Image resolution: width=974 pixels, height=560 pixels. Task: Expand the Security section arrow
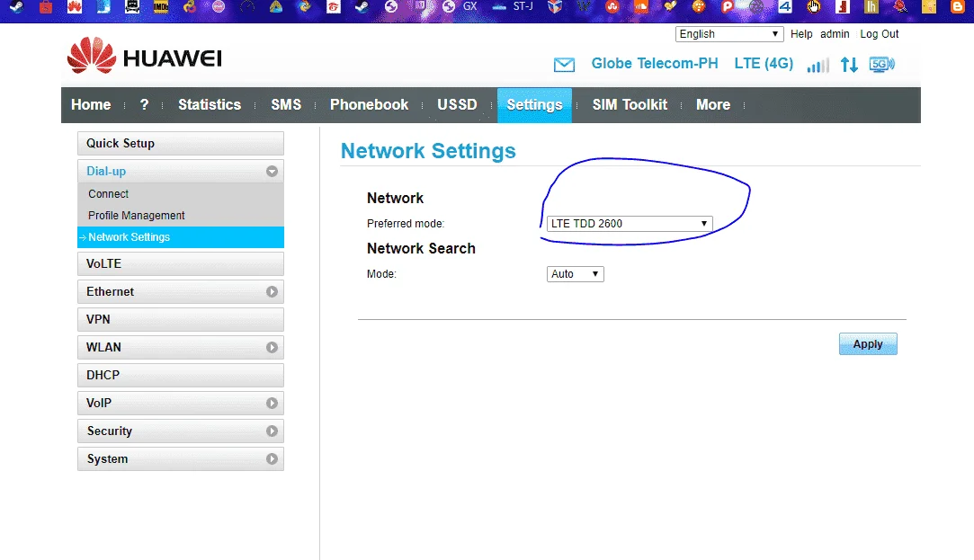(x=272, y=431)
